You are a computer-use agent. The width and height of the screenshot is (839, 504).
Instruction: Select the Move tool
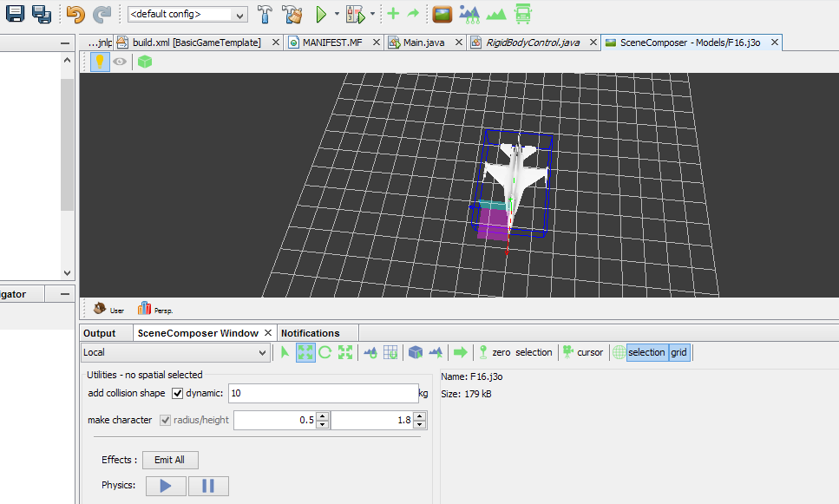pos(305,352)
